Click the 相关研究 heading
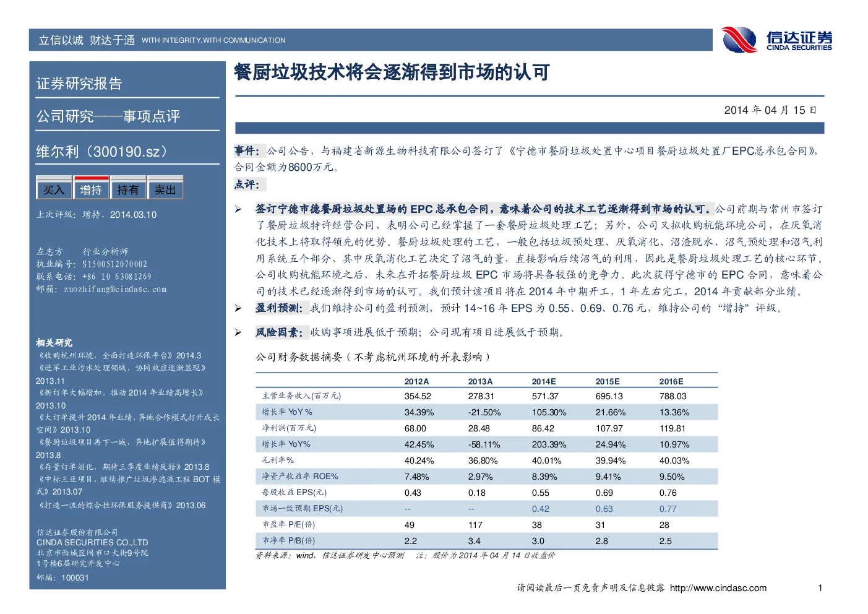 54,342
